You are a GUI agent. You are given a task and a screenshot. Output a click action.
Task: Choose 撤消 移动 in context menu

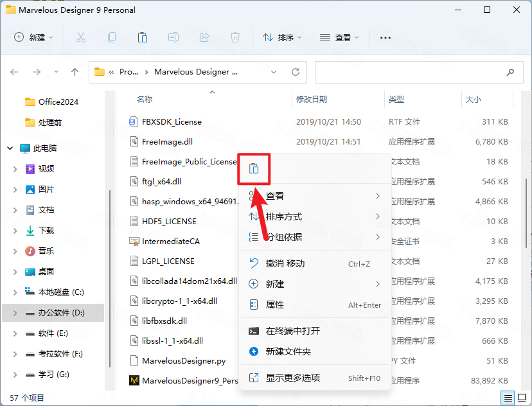tap(315, 263)
